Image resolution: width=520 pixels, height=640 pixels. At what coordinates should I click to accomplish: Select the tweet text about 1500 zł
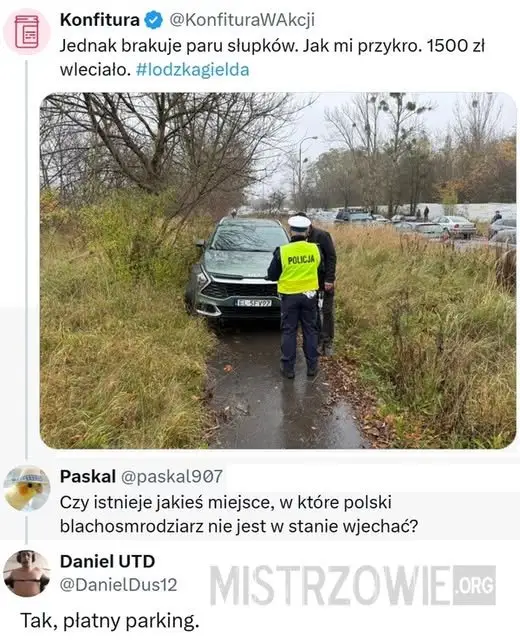tap(272, 58)
